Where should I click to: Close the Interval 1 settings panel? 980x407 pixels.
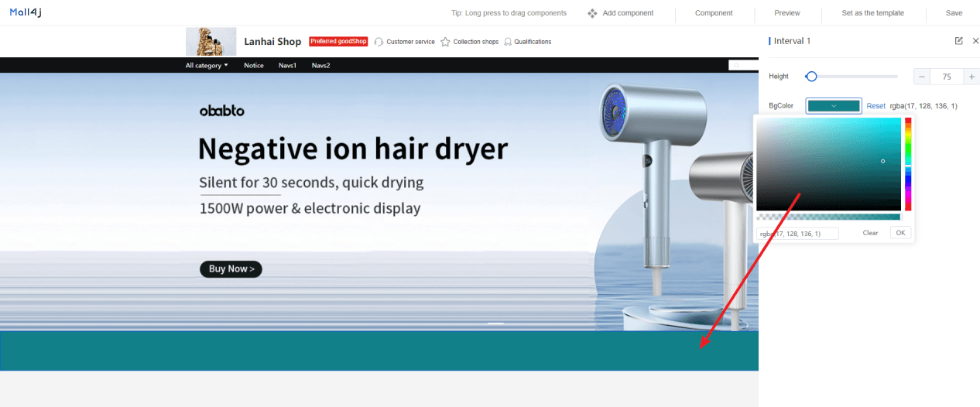(975, 41)
